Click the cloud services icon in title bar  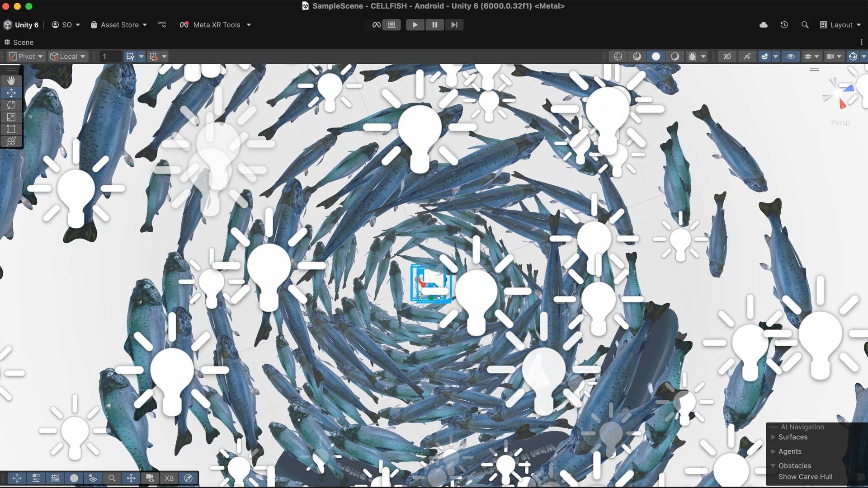[x=764, y=25]
